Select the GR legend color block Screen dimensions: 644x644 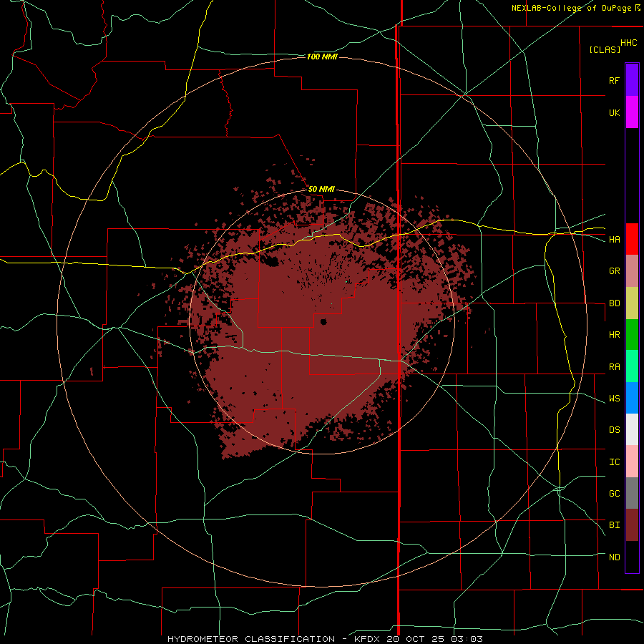pos(632,270)
